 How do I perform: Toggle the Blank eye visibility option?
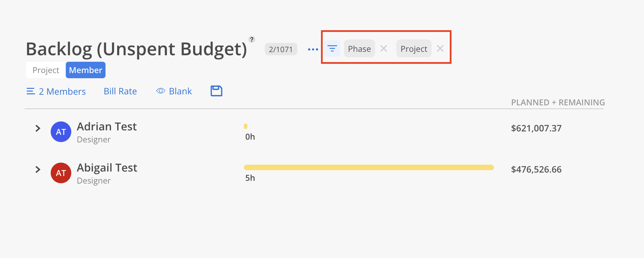click(x=174, y=91)
